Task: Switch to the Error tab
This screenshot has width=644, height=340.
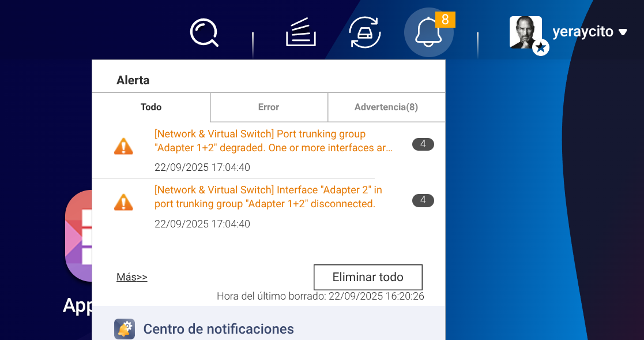Action: tap(269, 107)
